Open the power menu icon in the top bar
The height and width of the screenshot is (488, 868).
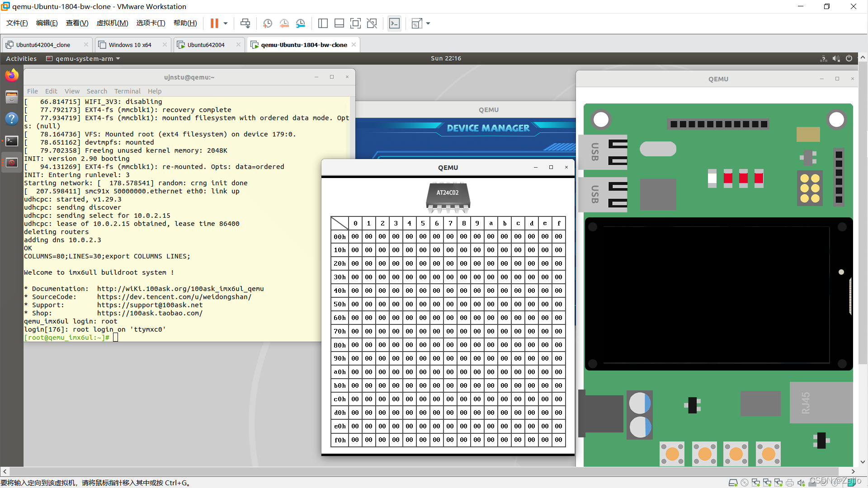pos(849,58)
